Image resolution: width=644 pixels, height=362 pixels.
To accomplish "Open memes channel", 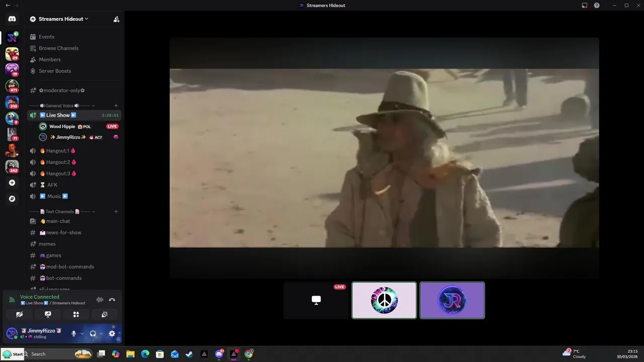I will (x=74, y=244).
